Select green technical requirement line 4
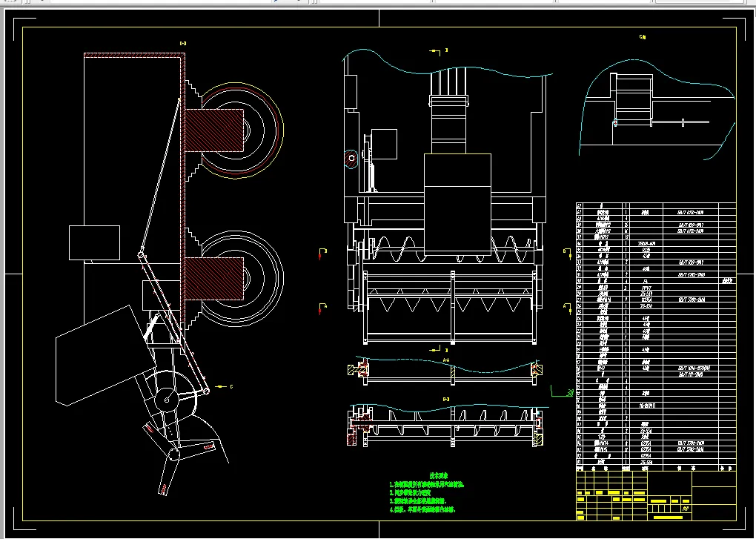 (x=422, y=509)
